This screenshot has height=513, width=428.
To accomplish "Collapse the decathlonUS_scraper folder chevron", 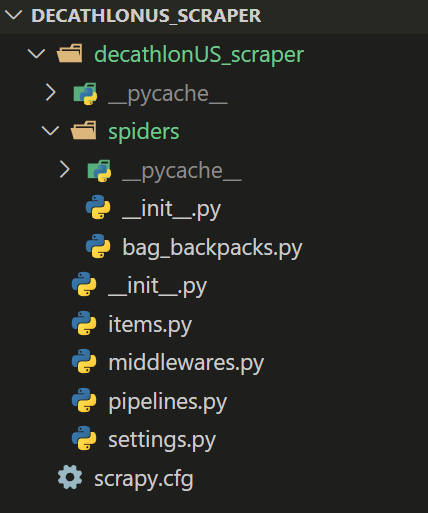I will tap(36, 54).
